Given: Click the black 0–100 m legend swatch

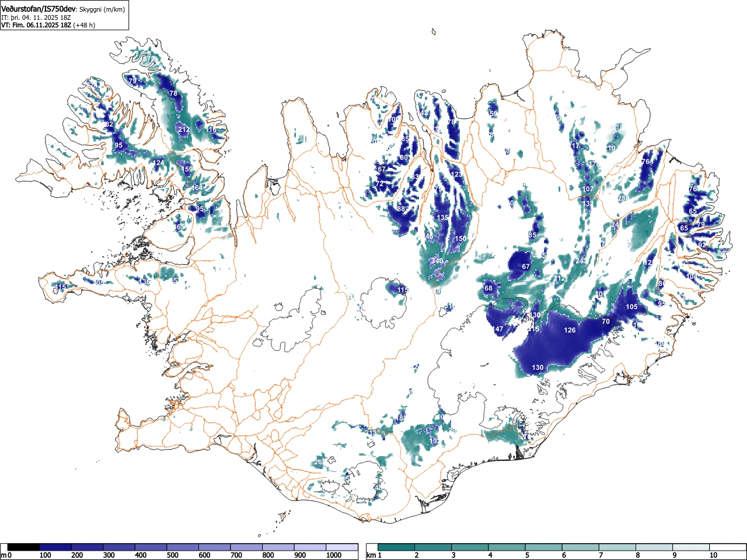Looking at the screenshot, I should click(23, 547).
